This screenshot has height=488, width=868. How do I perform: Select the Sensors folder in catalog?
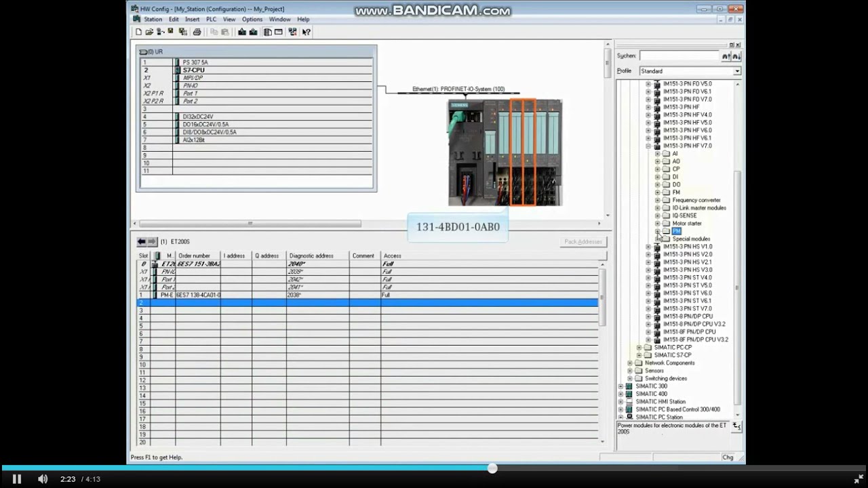click(x=654, y=371)
